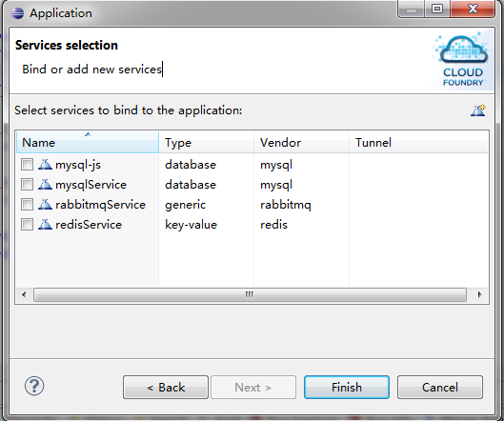Click the horizontal scrollbar thumb
Image resolution: width=504 pixels, height=421 pixels.
click(x=250, y=294)
